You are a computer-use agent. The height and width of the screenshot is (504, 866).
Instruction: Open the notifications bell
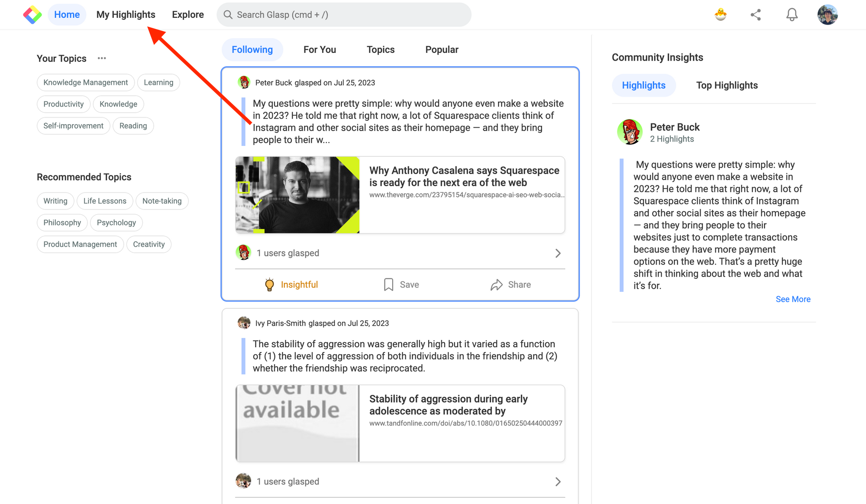(792, 15)
